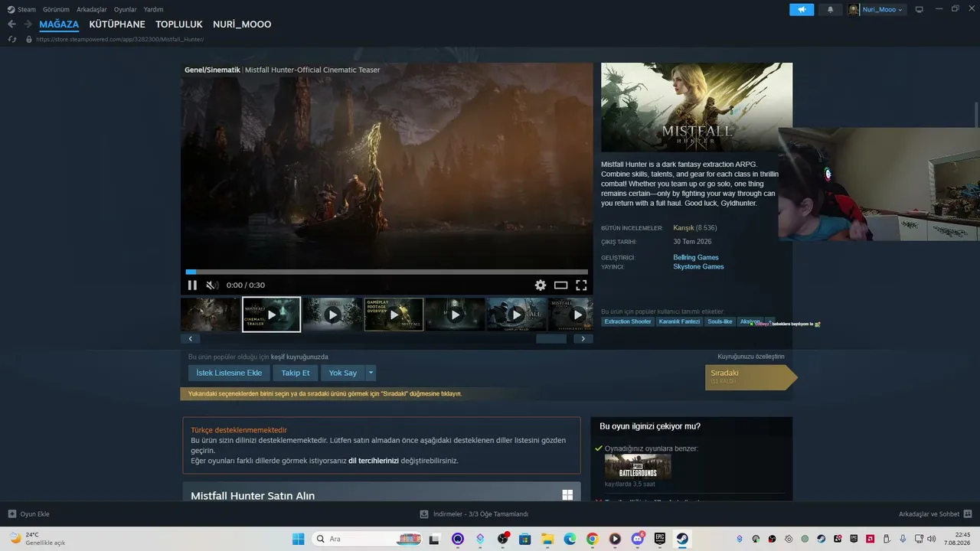The height and width of the screenshot is (551, 980).
Task: Click the Steam icon in the taskbar
Action: [x=682, y=539]
